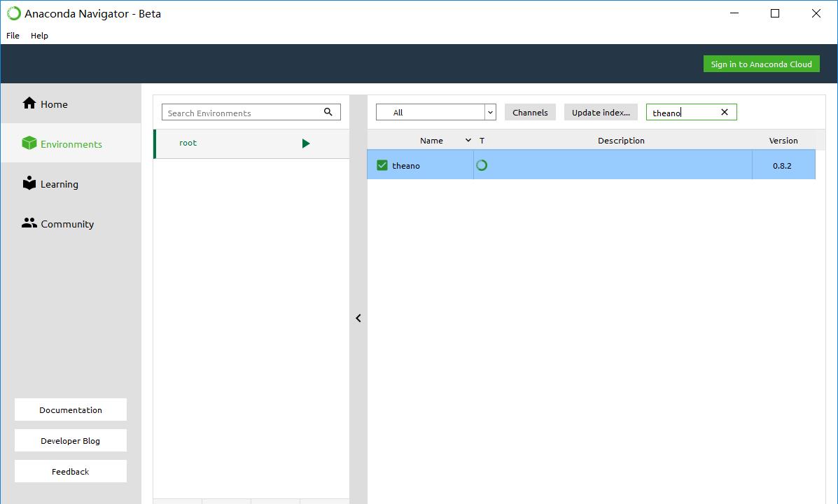Open the Developer Blog

click(x=71, y=440)
